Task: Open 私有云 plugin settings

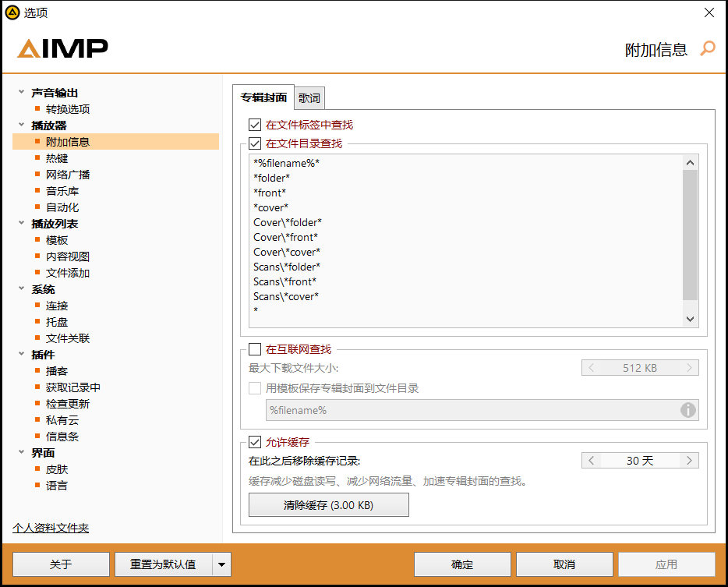Action: 62,420
